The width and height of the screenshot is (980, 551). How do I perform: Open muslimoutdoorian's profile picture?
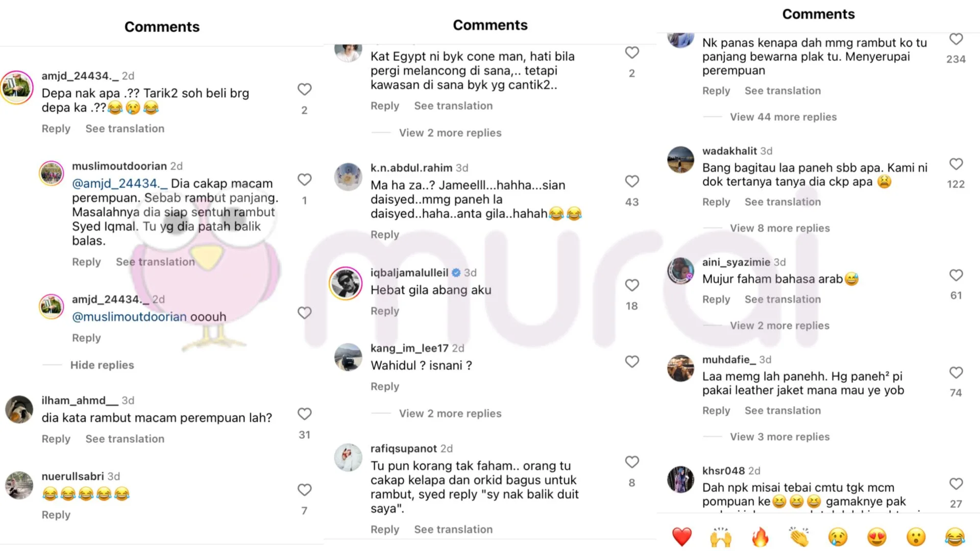52,173
